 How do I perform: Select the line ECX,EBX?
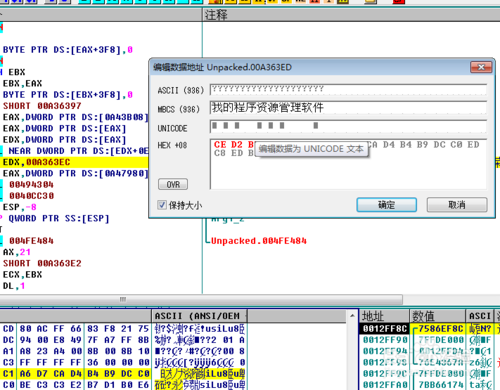[22, 275]
